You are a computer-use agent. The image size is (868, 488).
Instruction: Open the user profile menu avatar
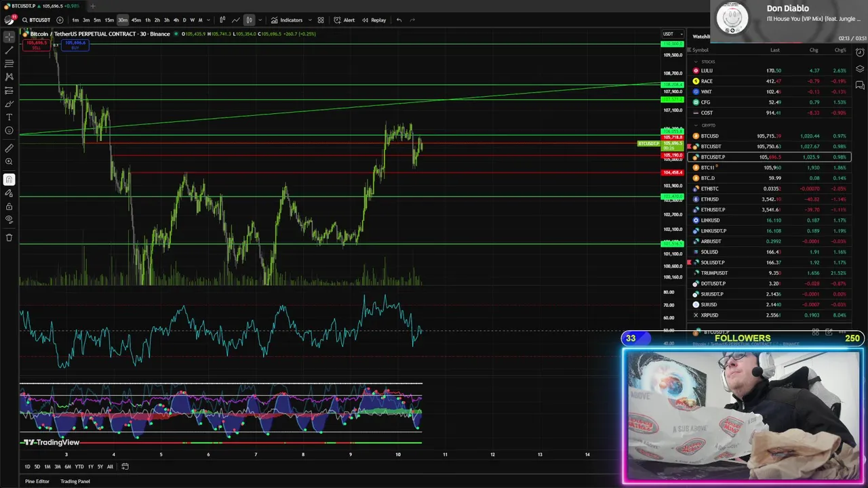pos(9,20)
